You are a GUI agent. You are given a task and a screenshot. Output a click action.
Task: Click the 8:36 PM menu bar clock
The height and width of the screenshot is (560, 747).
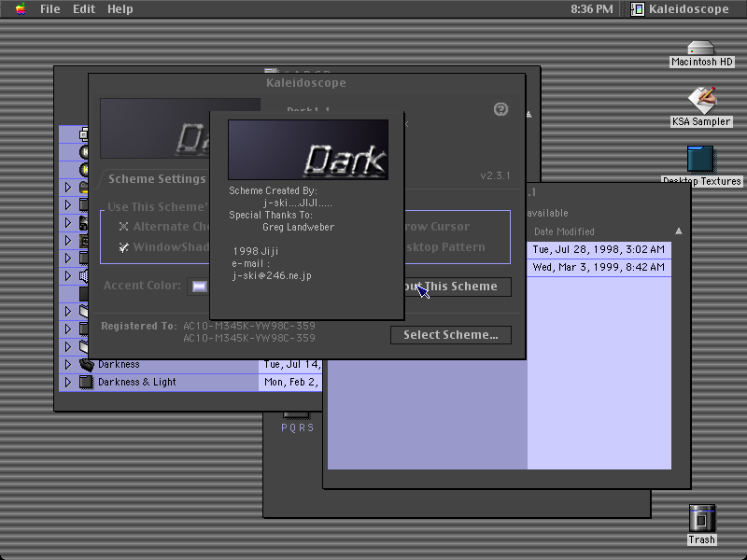coord(592,9)
